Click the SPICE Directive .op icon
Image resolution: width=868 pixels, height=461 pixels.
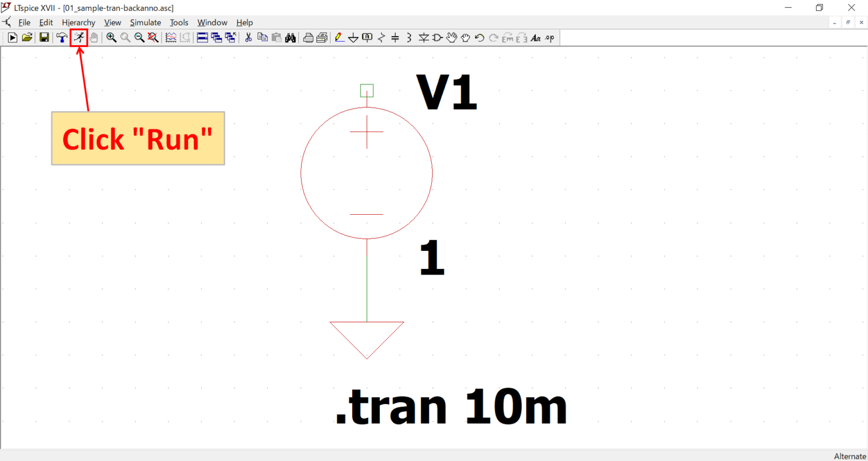tap(549, 37)
